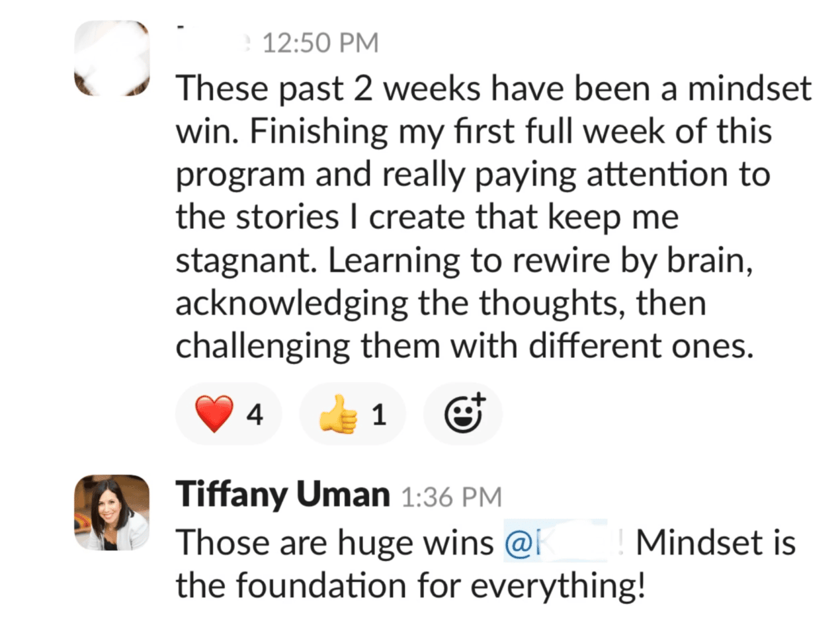Click the count 4 beside the heart
Image resolution: width=840 pixels, height=627 pixels.
(x=255, y=415)
